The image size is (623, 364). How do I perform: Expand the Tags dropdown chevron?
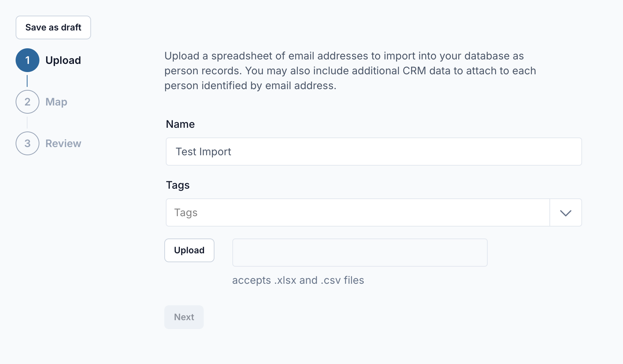click(x=565, y=213)
